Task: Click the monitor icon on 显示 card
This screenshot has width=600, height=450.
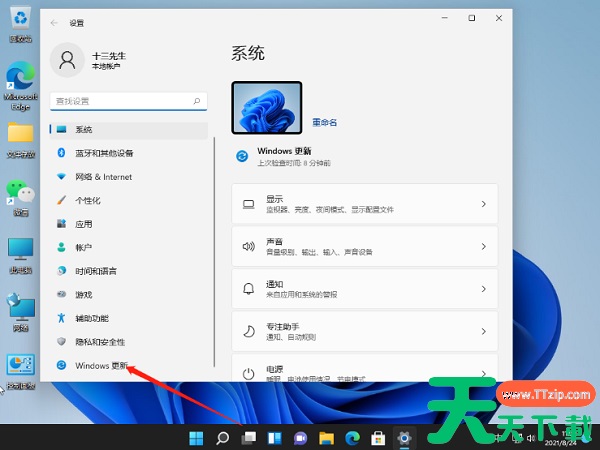Action: 249,204
